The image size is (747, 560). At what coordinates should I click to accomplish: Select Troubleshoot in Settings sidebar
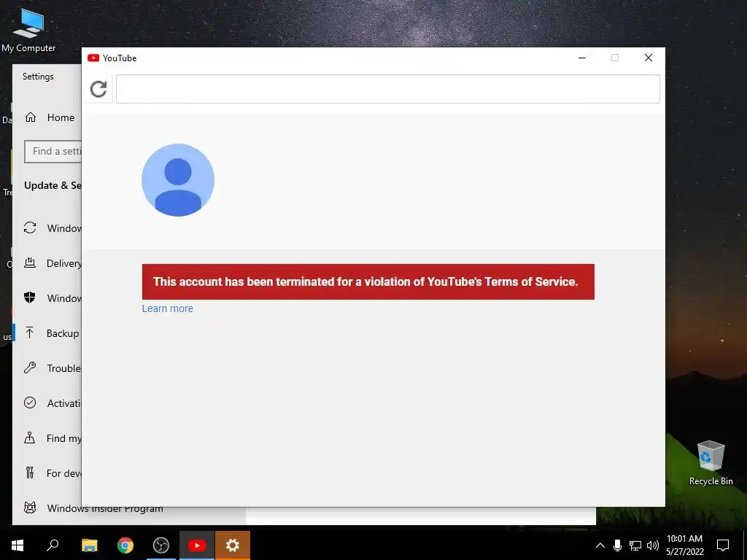64,368
